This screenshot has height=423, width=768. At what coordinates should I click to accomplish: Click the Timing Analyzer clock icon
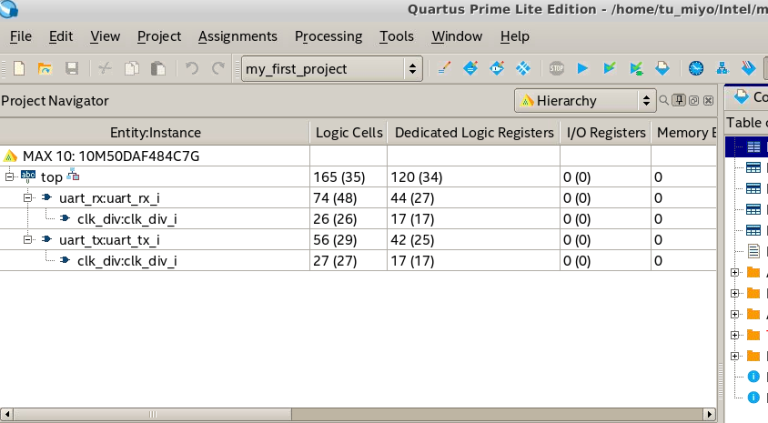(696, 69)
